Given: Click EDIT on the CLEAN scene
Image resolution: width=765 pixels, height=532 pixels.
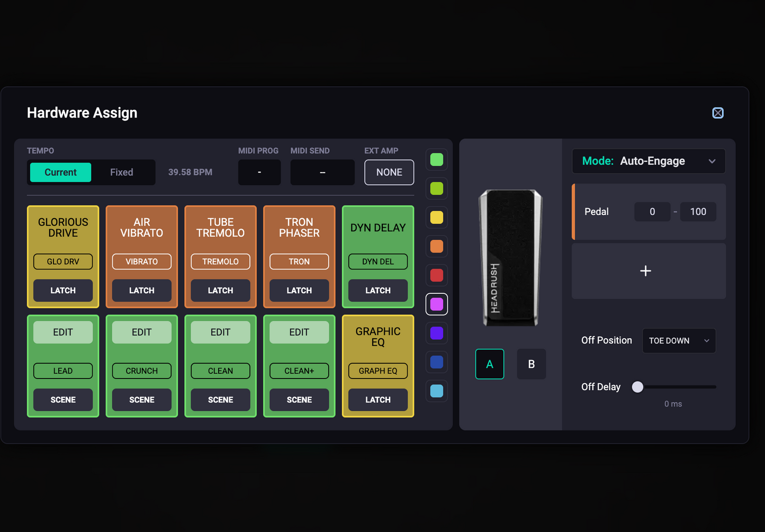Looking at the screenshot, I should 221,332.
